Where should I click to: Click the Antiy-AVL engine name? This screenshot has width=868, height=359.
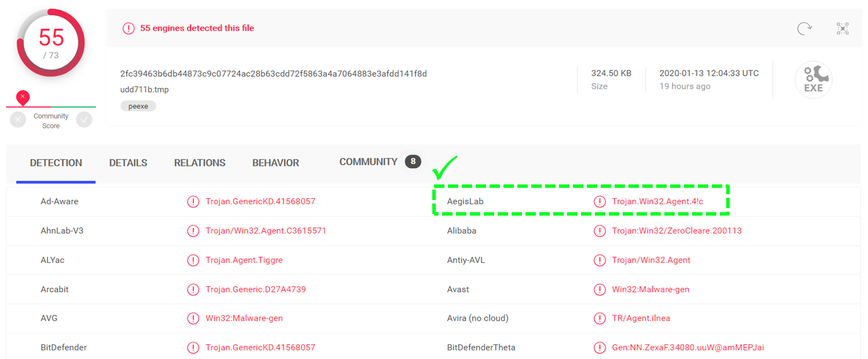tap(466, 260)
